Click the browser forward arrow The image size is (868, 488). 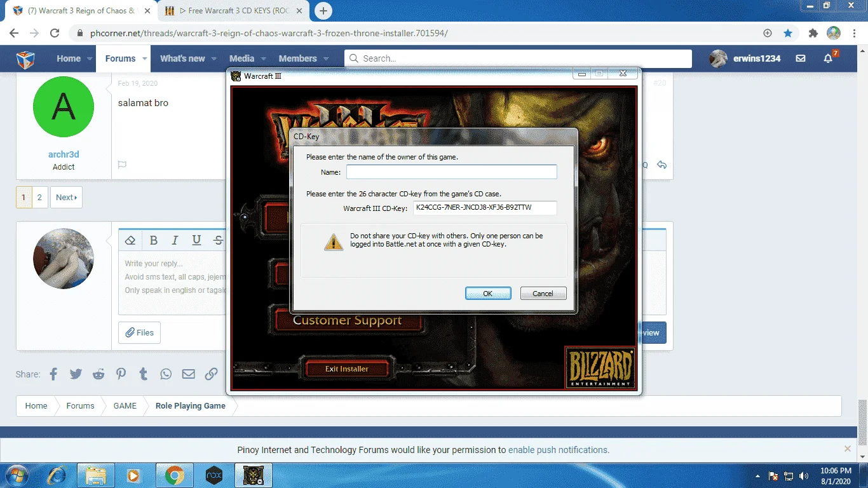[x=34, y=33]
